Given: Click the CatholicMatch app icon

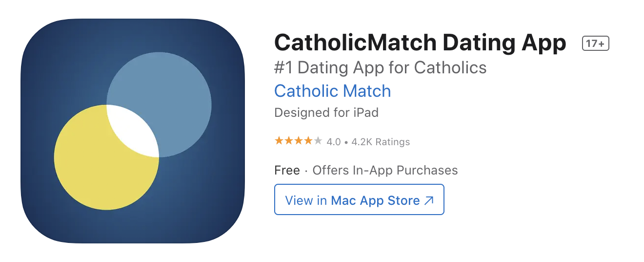Looking at the screenshot, I should point(132,131).
